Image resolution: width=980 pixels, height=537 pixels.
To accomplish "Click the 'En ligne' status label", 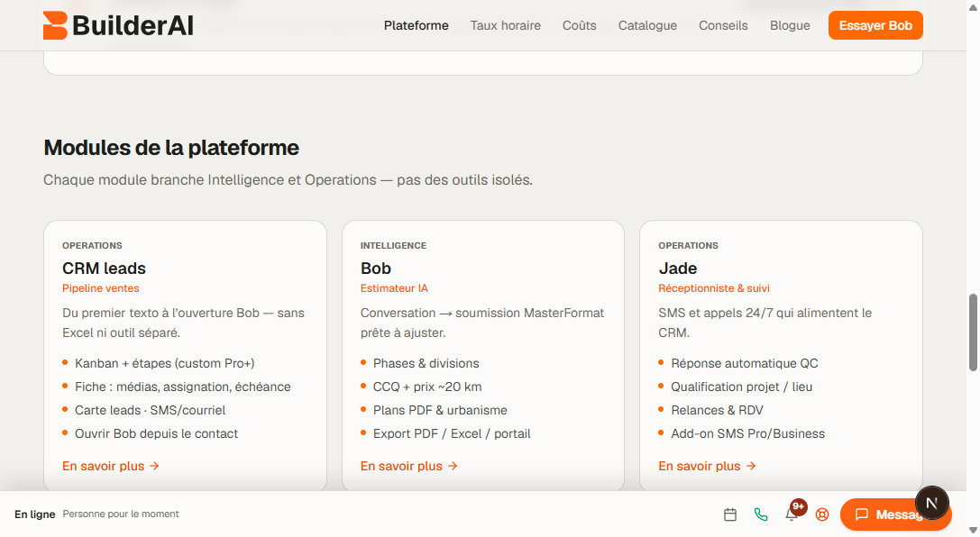I will click(35, 514).
